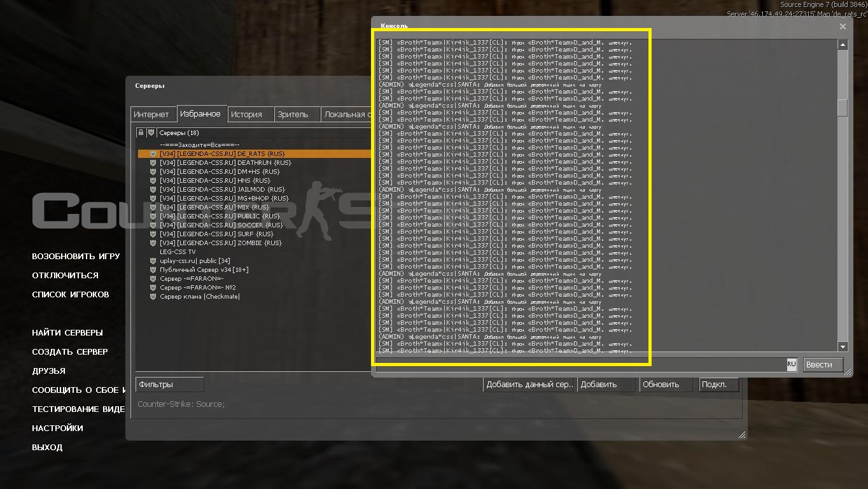Select ВОЗОБНОВИТЬ ИГРУ in main menu
Image resolution: width=868 pixels, height=489 pixels.
point(76,256)
